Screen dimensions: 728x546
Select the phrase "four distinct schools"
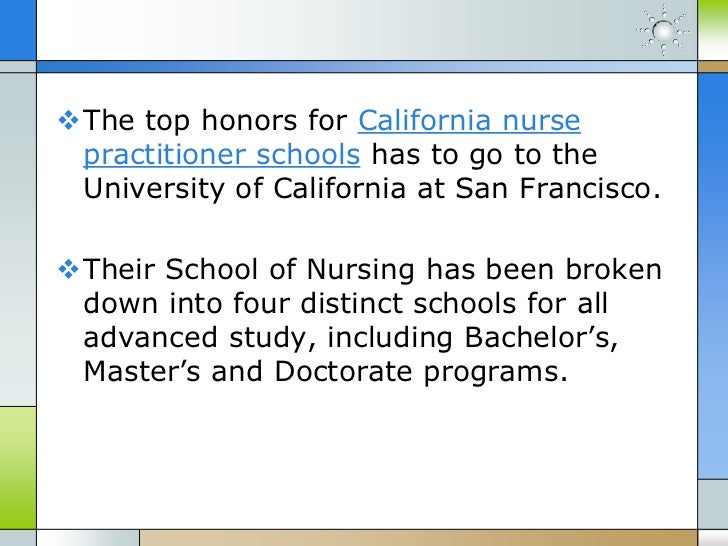(x=374, y=304)
